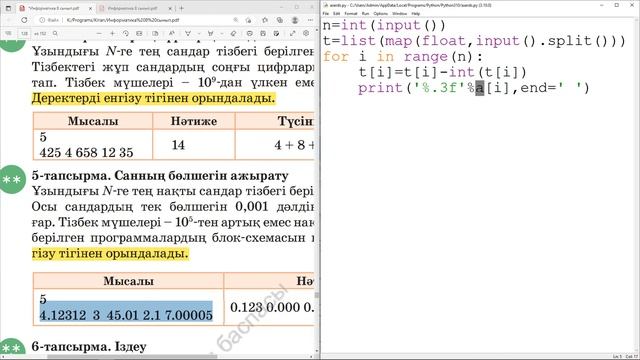Click heading '5-тапсырма. Санның бөлшегін ажырату'
This screenshot has height=360, width=640.
(x=160, y=176)
